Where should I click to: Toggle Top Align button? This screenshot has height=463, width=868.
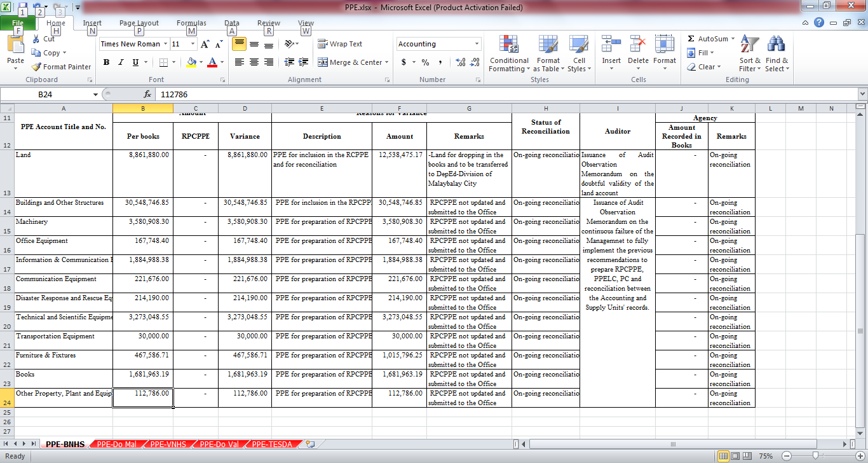[240, 44]
